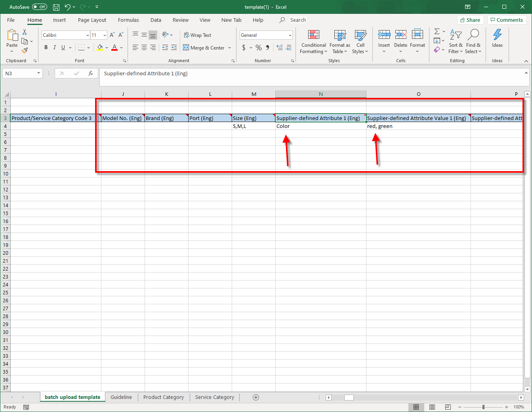This screenshot has height=412, width=532.
Task: Open the Find & Select tool
Action: [473, 42]
